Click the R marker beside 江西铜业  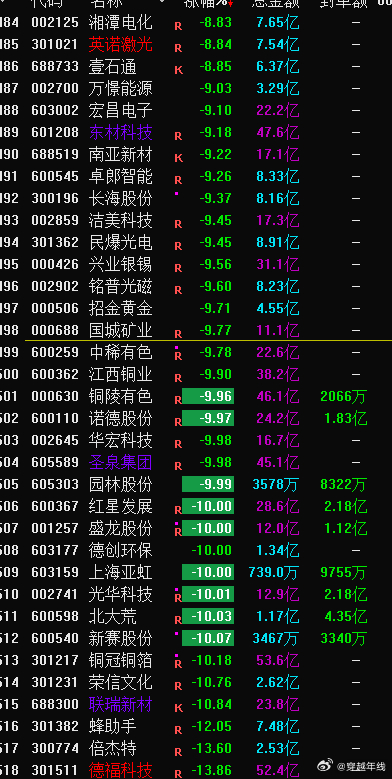pyautogui.click(x=178, y=378)
